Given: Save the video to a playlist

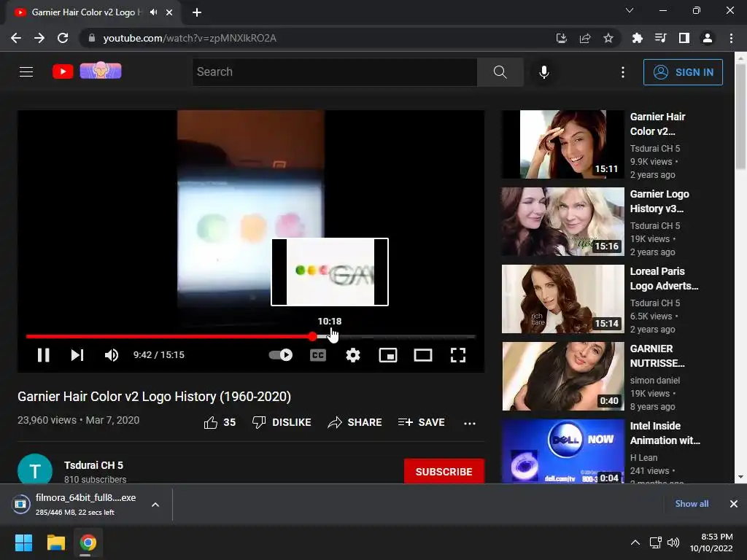Looking at the screenshot, I should (421, 422).
